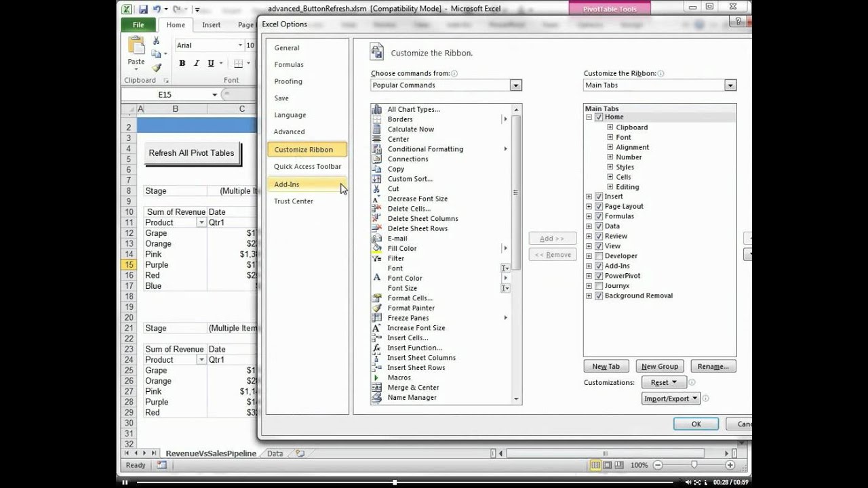The width and height of the screenshot is (868, 488).
Task: Open the Add-Ins options category
Action: (x=307, y=184)
